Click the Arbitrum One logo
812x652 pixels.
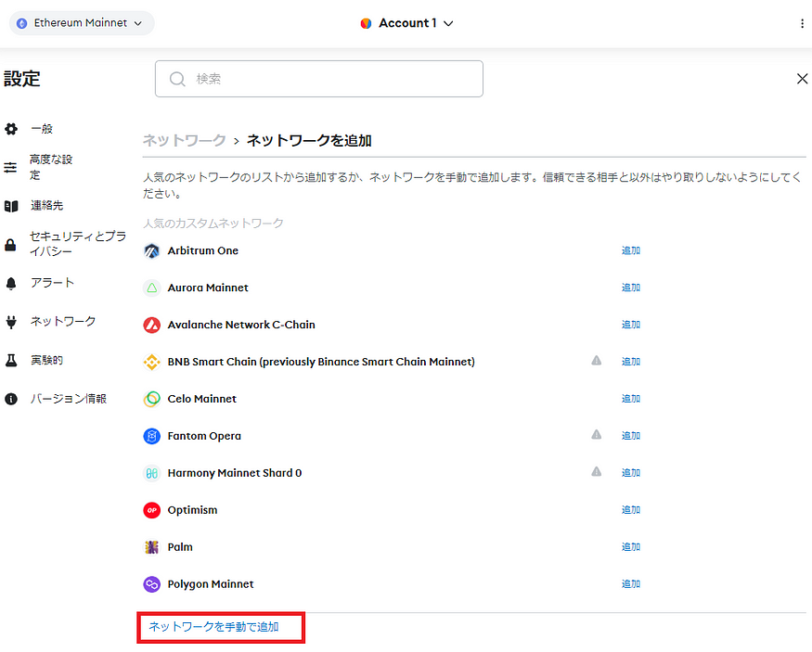[x=152, y=251]
